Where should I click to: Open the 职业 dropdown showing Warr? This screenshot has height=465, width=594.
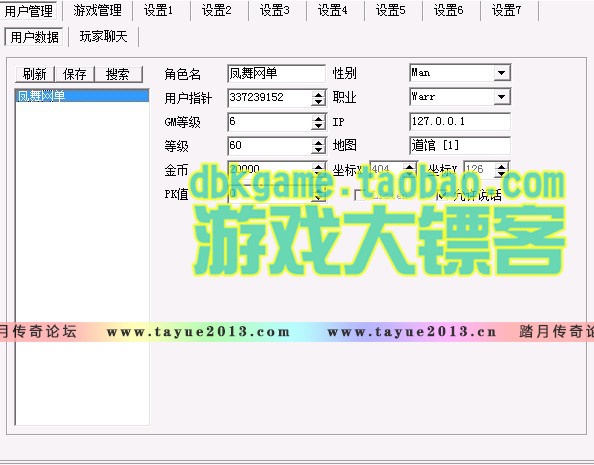460,97
